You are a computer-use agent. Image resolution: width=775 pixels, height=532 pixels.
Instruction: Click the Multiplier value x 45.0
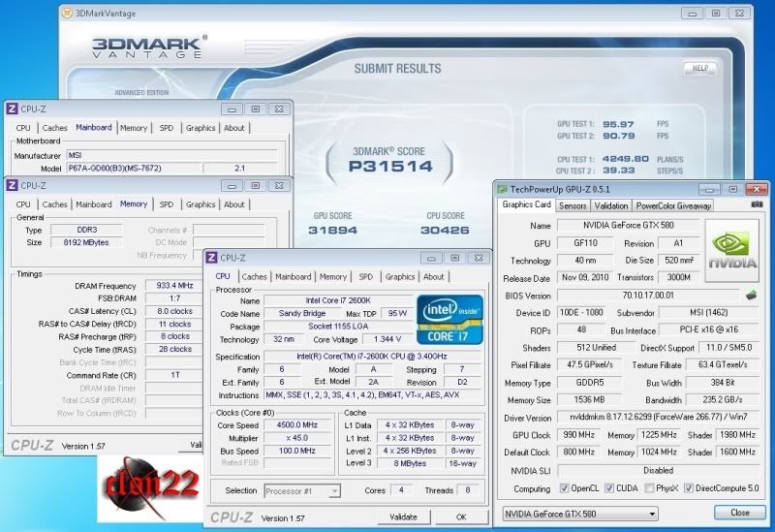(297, 438)
